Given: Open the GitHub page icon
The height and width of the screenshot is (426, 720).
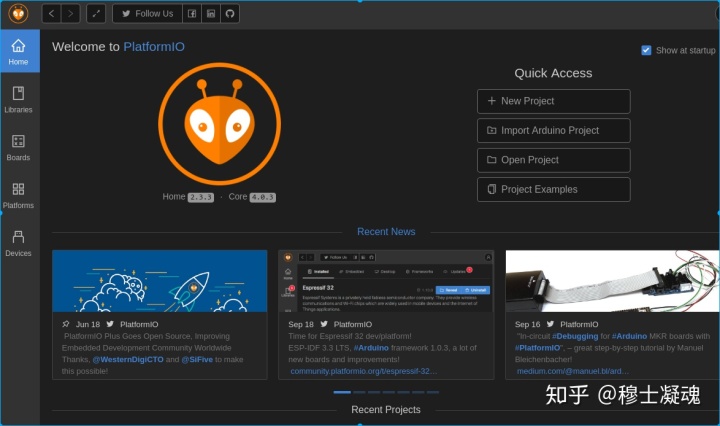Looking at the screenshot, I should (x=230, y=13).
